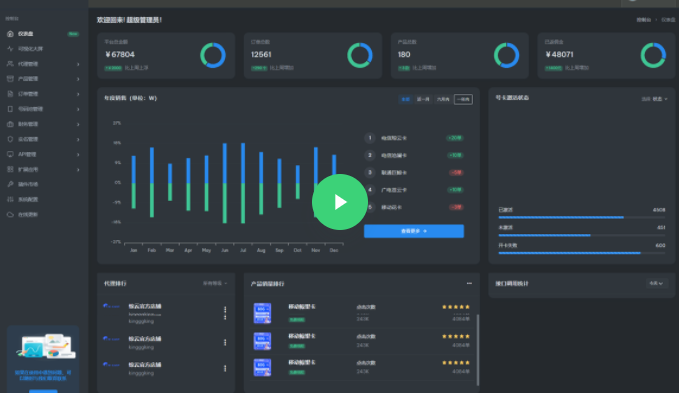Screen dimensions: 679x393
Task: Select the 一年内 chart filter tab
Action: 463,100
